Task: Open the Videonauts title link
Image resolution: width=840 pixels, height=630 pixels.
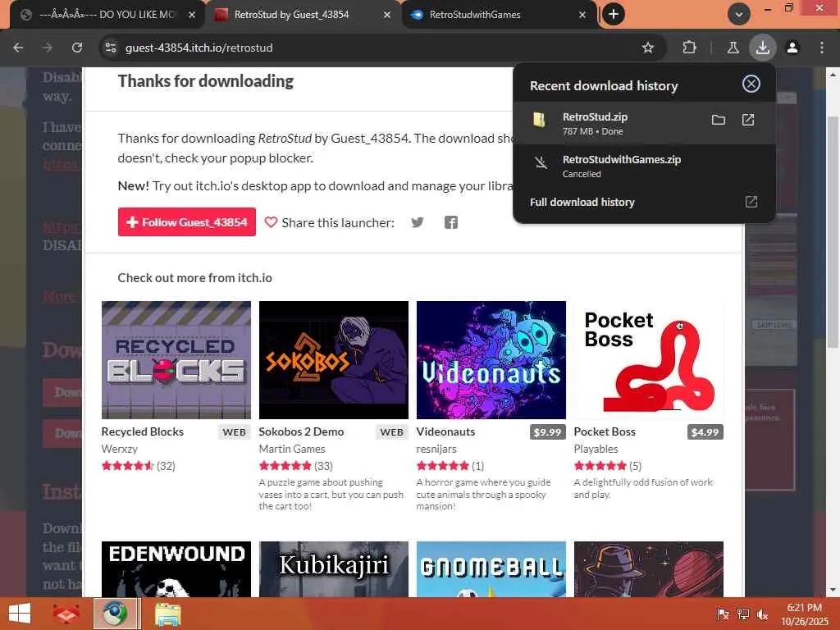Action: pos(445,431)
